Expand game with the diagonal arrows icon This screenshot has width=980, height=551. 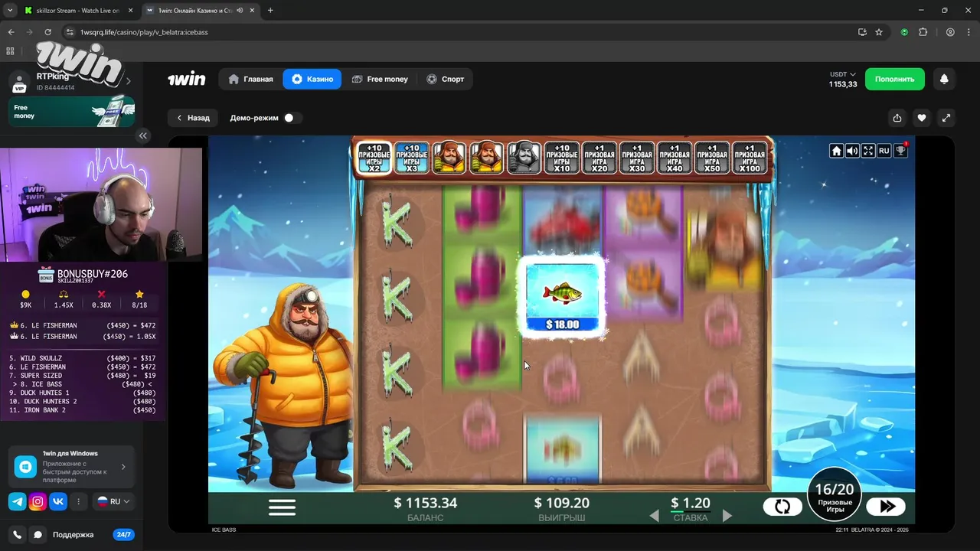pyautogui.click(x=946, y=118)
